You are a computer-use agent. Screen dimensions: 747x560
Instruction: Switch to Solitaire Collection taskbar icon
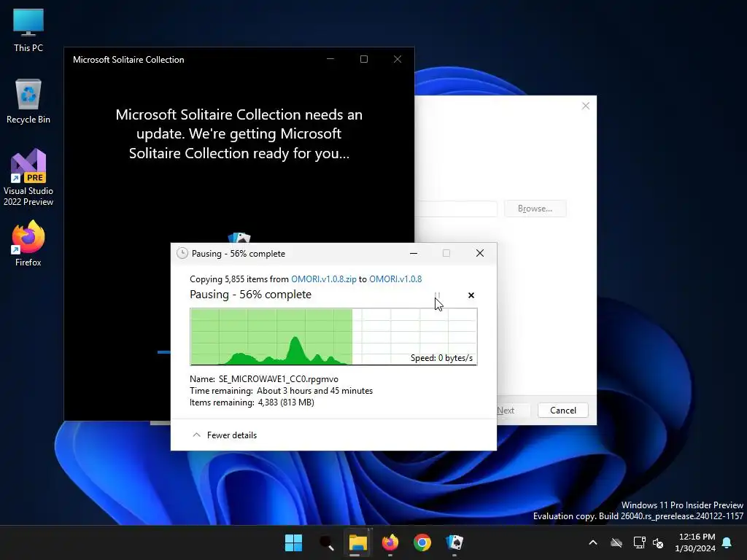(x=454, y=542)
